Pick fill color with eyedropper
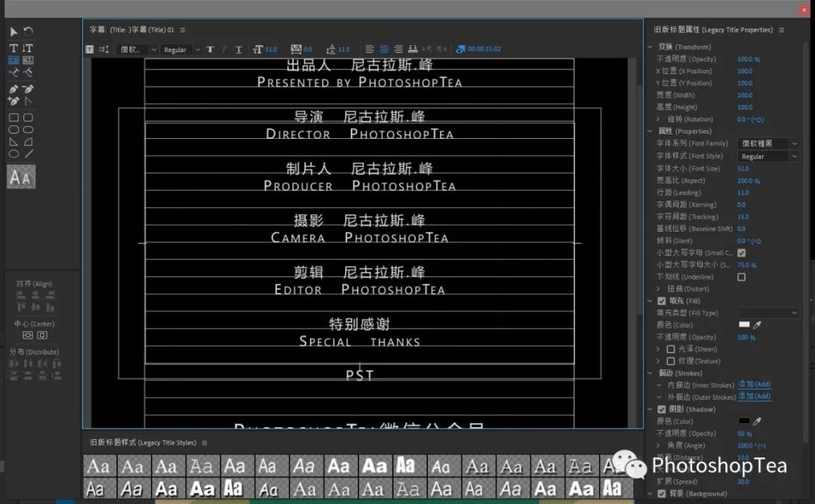The image size is (815, 504). coord(758,324)
